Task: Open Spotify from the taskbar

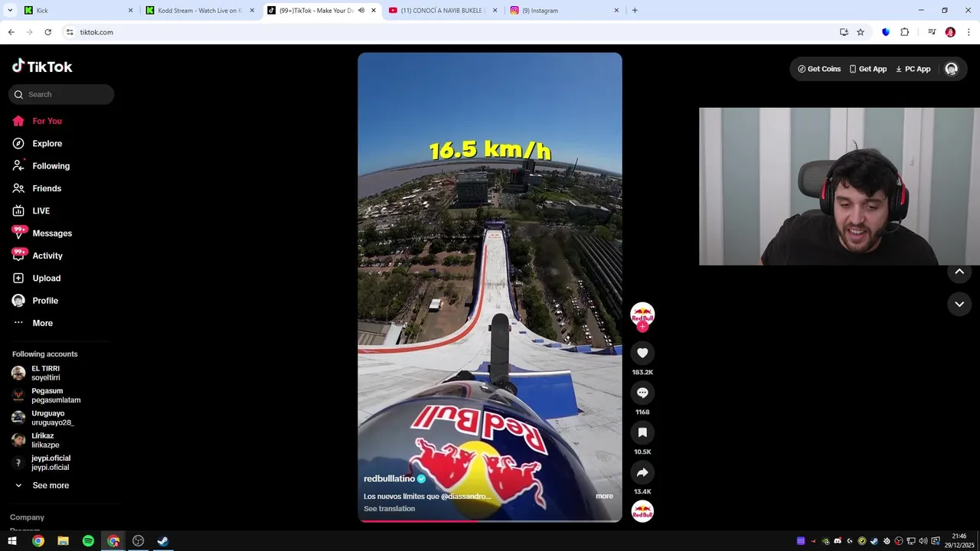Action: pyautogui.click(x=88, y=541)
